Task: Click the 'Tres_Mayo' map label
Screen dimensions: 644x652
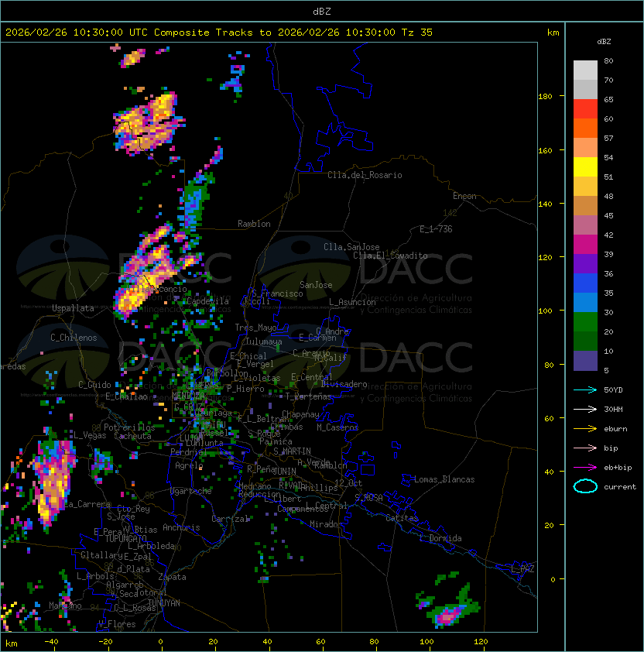Action: pyautogui.click(x=255, y=328)
